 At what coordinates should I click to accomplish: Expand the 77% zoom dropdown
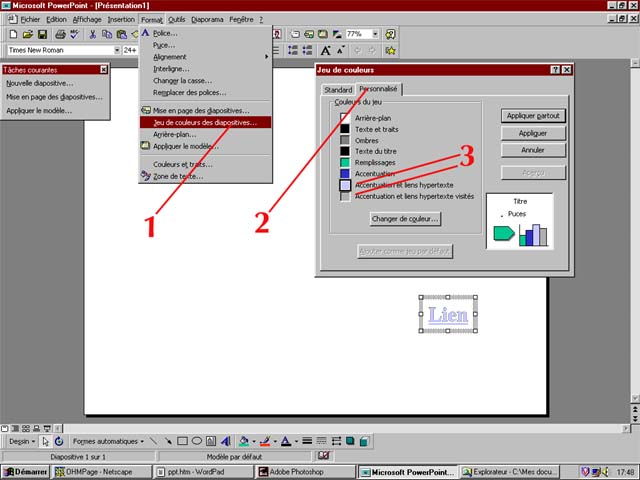375,34
